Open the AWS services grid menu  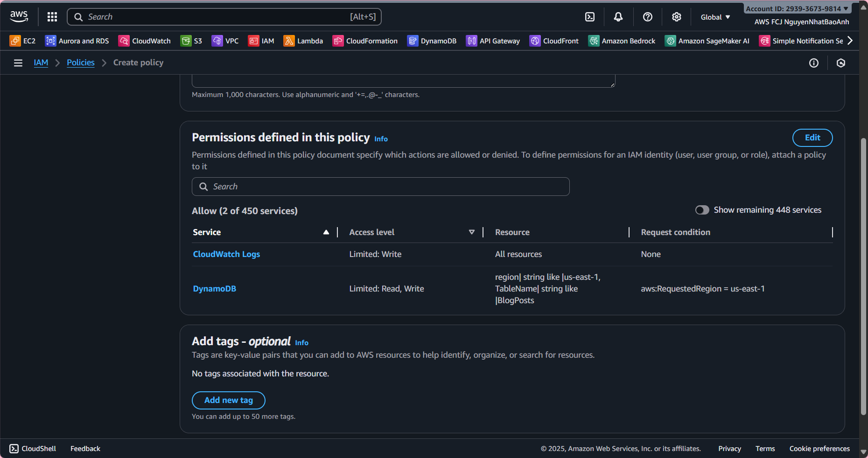[52, 17]
